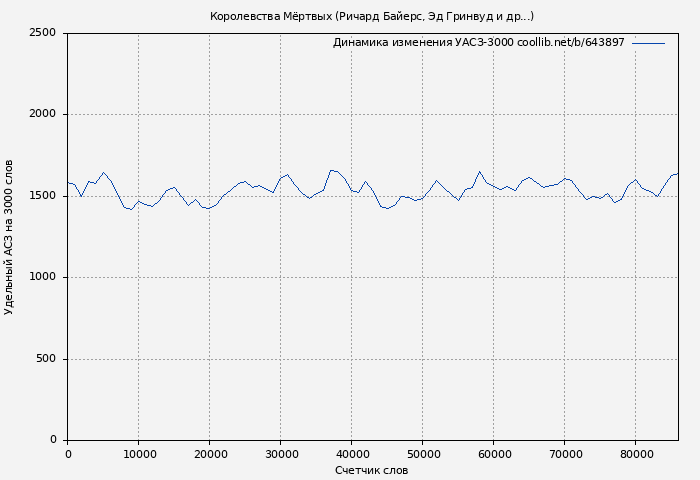Image resolution: width=700 pixels, height=480 pixels.
Task: Click the 2000 y-axis tick label
Action: tap(42, 115)
